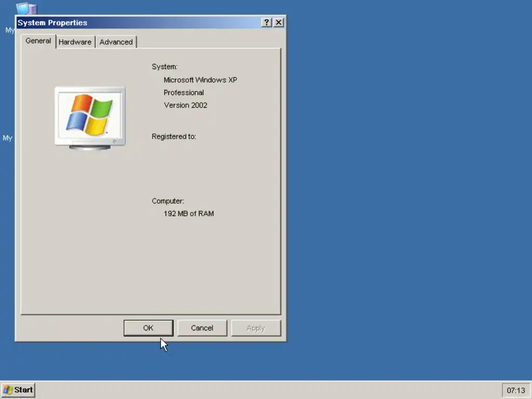
Task: Click the greyed-out Apply button
Action: pos(256,328)
